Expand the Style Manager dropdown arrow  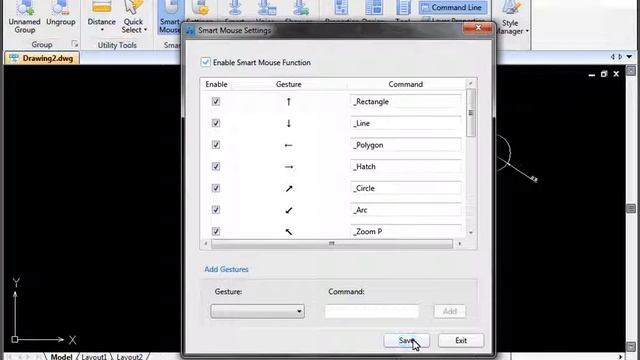pos(527,31)
